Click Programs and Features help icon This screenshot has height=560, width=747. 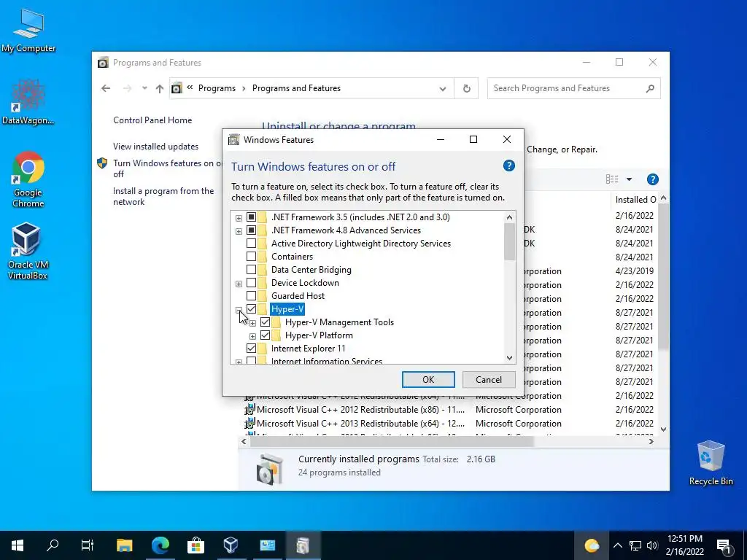pyautogui.click(x=653, y=179)
